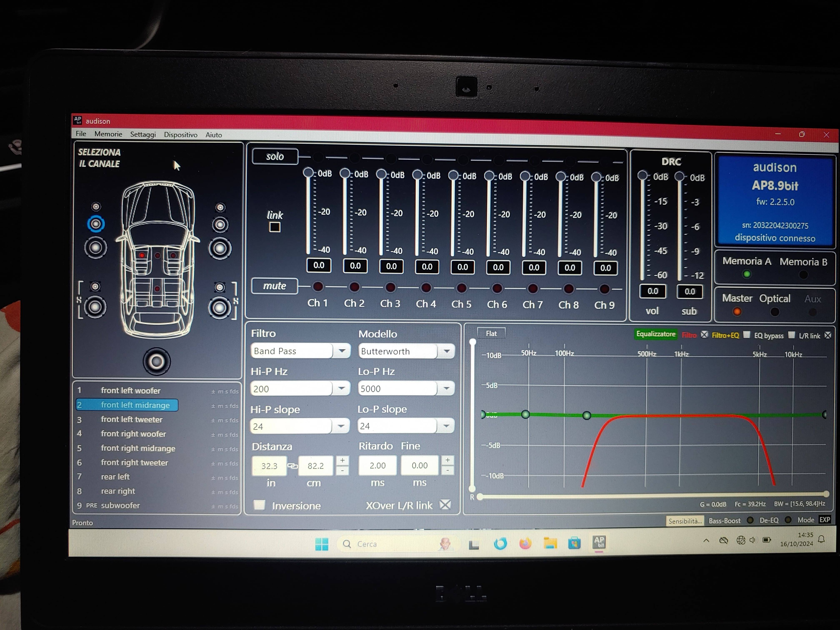Open the Lo-P slope dropdown
Image resolution: width=840 pixels, height=630 pixels.
tap(446, 426)
